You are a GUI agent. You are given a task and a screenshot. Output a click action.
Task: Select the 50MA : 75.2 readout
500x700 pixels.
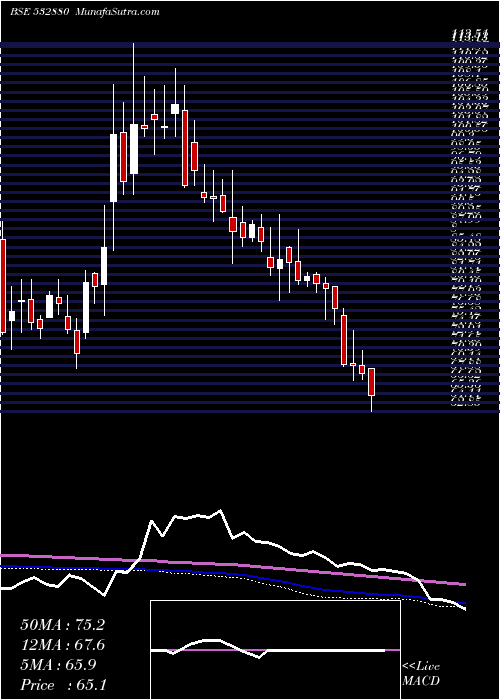point(62,625)
